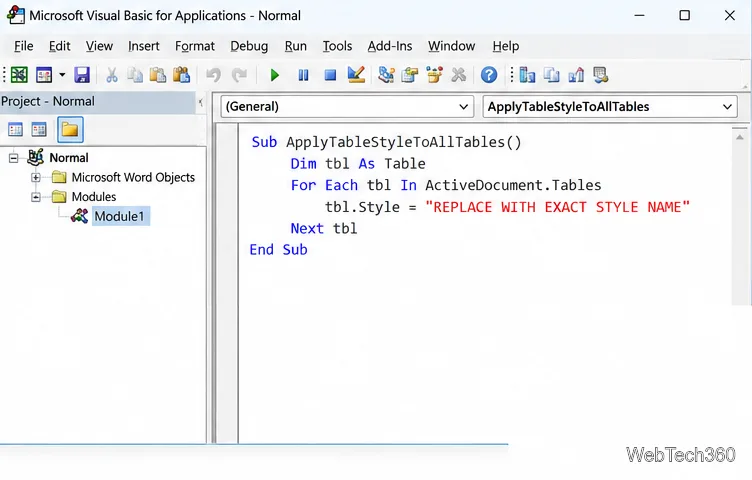Screen dimensions: 752x480
Task: Click the Break pause icon
Action: tap(303, 75)
